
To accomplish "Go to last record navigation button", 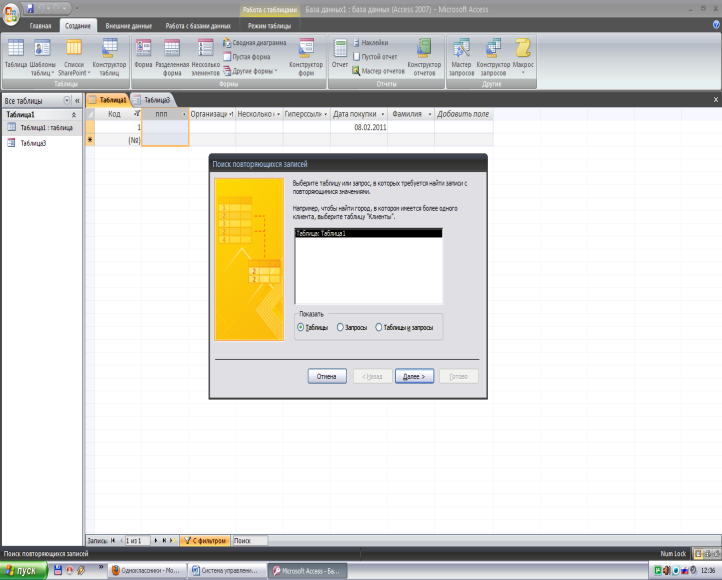I will [164, 540].
